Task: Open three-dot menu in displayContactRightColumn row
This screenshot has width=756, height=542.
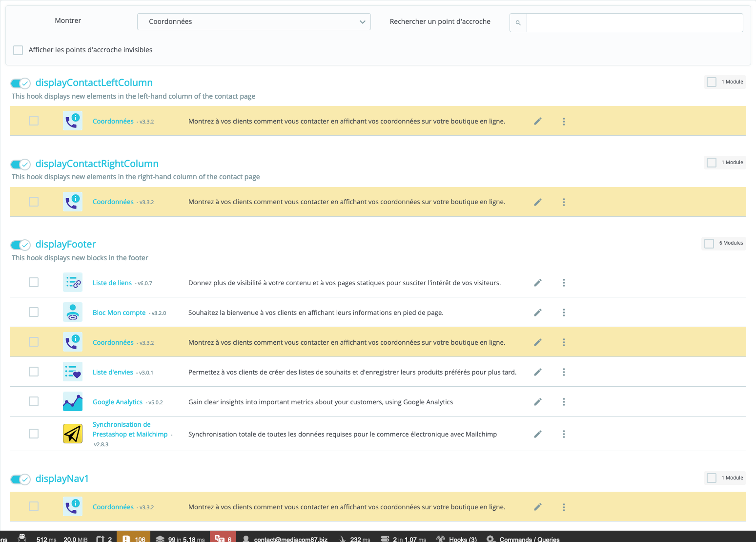Action: click(x=564, y=202)
